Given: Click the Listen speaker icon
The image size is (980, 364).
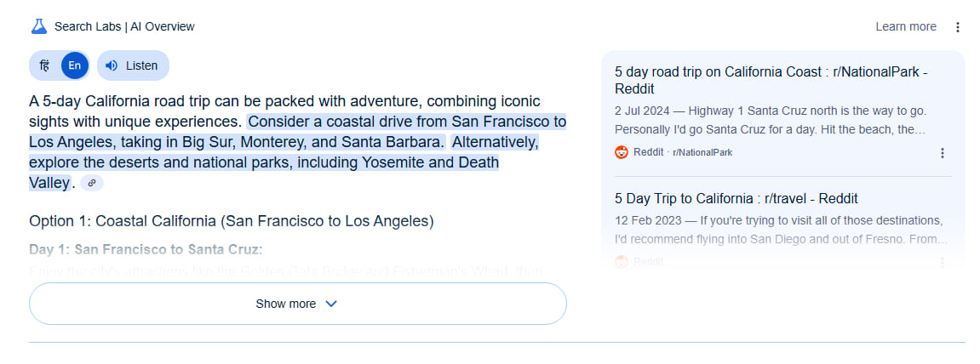Looking at the screenshot, I should click(x=112, y=65).
